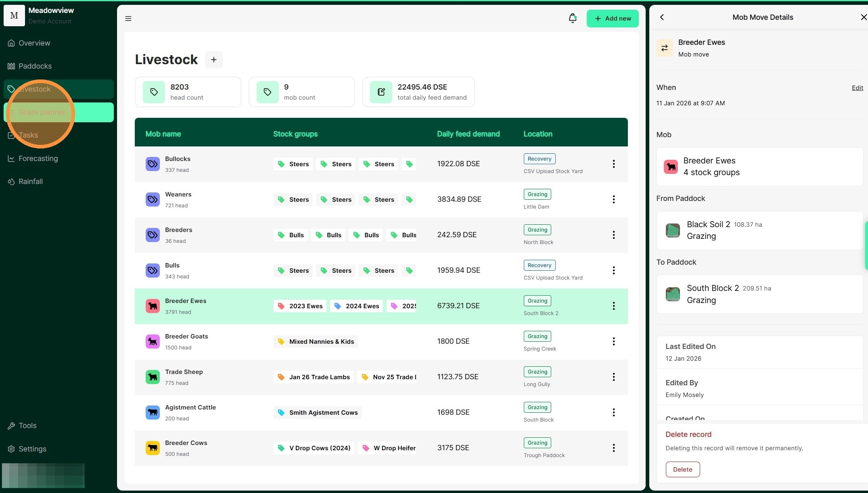Click the Bullocks purple tag icon
The image size is (868, 493).
(153, 164)
